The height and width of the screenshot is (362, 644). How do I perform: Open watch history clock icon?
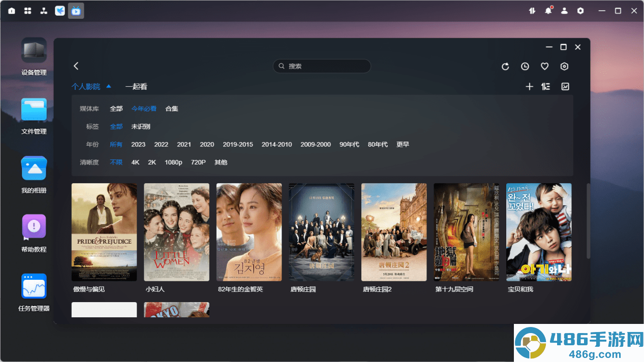pyautogui.click(x=525, y=67)
